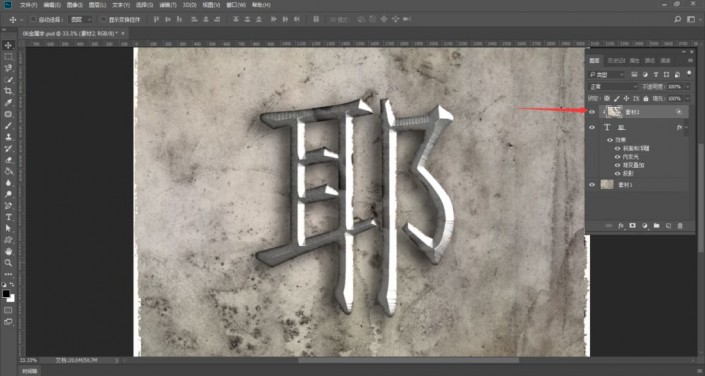The width and height of the screenshot is (705, 376).
Task: Open the auto-select 图层 dropdown in options bar
Action: 81,19
